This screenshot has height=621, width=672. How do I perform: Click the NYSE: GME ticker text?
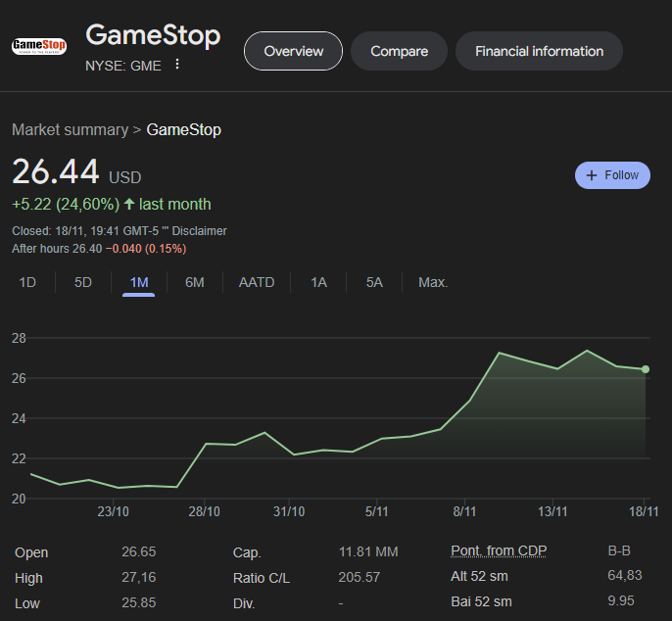click(x=123, y=66)
